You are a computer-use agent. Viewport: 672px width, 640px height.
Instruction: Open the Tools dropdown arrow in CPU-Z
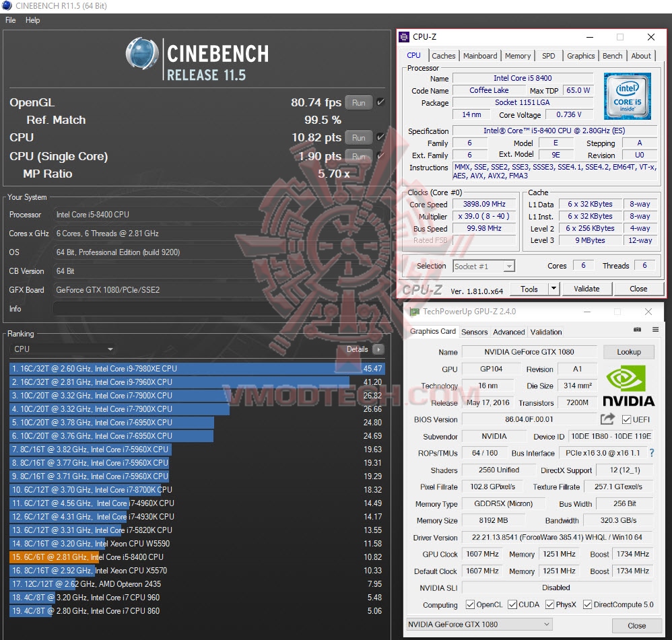point(553,289)
